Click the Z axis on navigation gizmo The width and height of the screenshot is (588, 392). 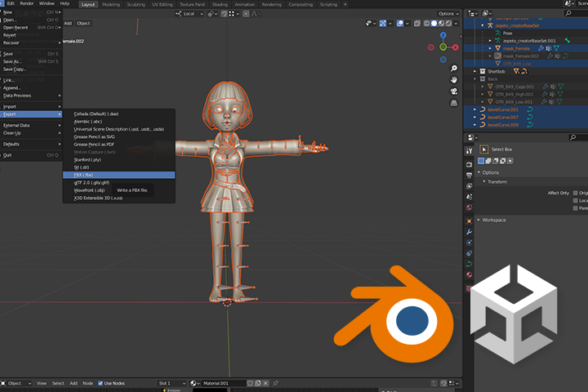click(443, 35)
